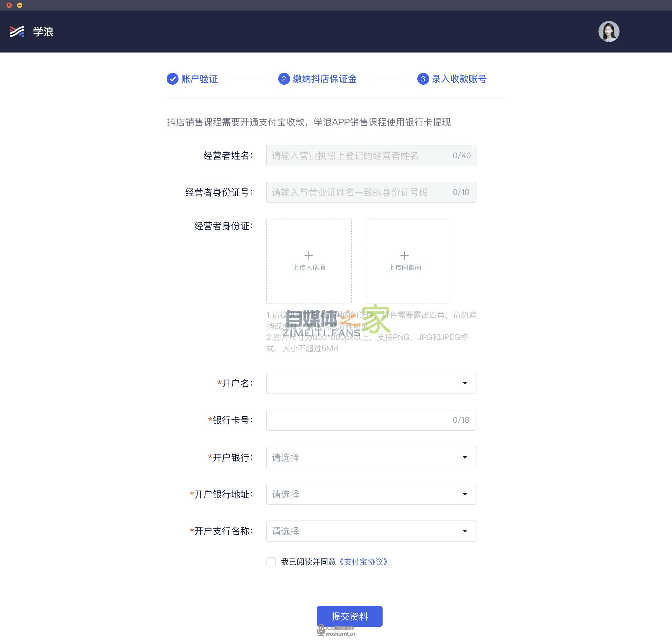Click the step 2 circle icon
This screenshot has width=672, height=640.
(x=283, y=79)
